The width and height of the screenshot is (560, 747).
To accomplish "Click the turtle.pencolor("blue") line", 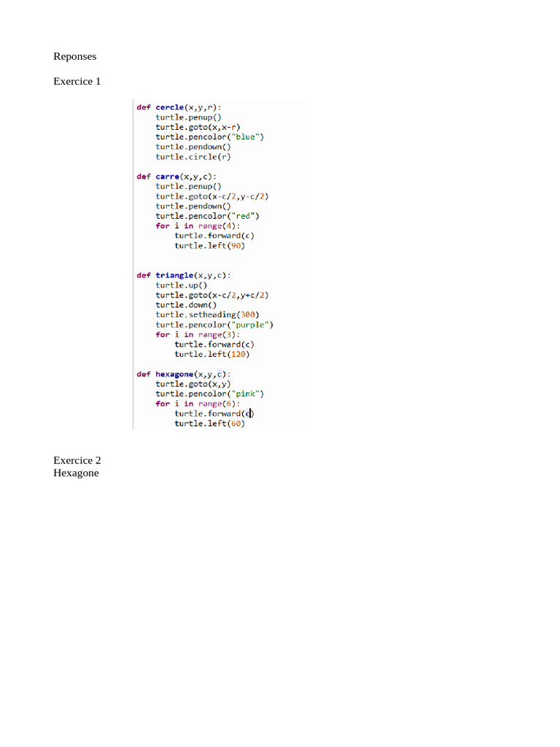I will (x=209, y=136).
